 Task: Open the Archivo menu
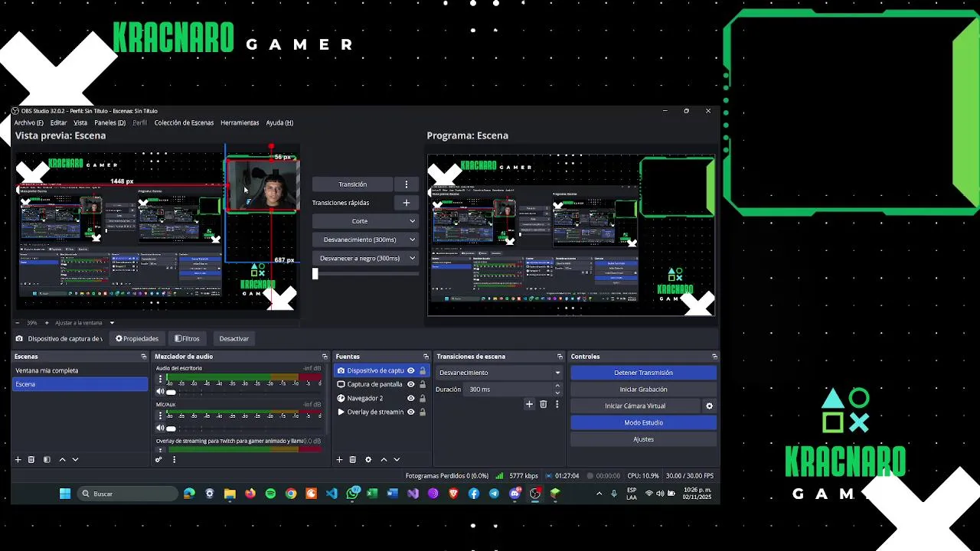[28, 122]
